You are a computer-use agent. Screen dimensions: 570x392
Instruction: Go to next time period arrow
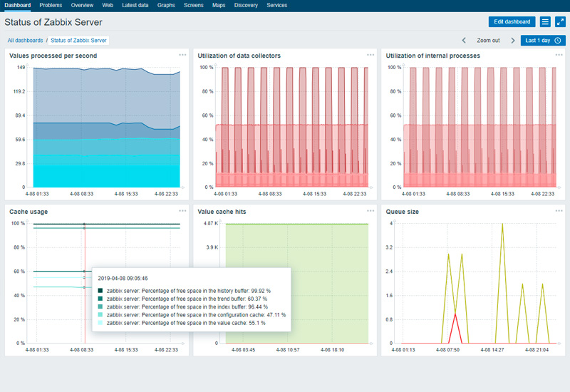point(512,41)
